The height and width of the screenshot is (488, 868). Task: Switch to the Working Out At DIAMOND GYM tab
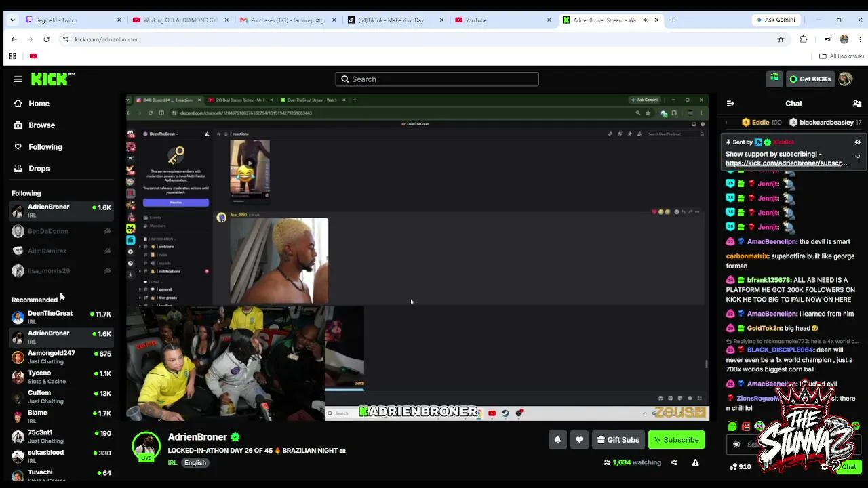(x=180, y=20)
